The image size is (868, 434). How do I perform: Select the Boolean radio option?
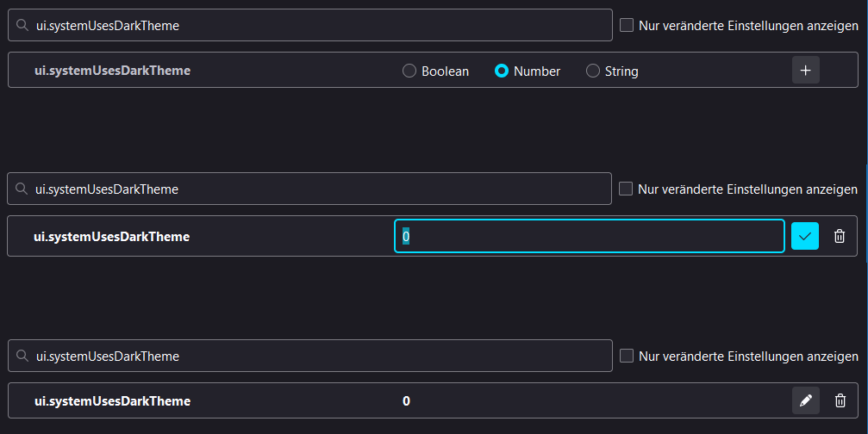pos(409,71)
